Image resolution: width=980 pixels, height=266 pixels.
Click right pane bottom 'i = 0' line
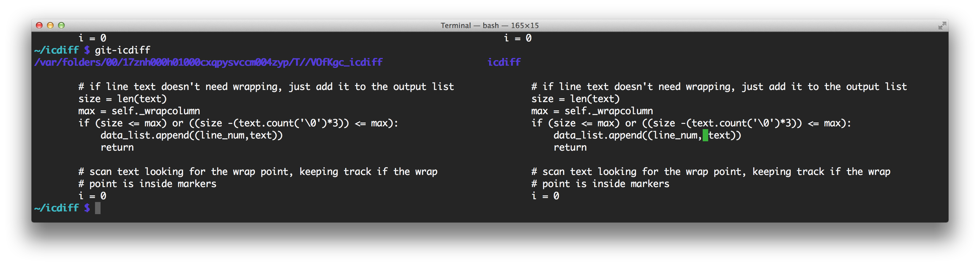click(x=545, y=196)
